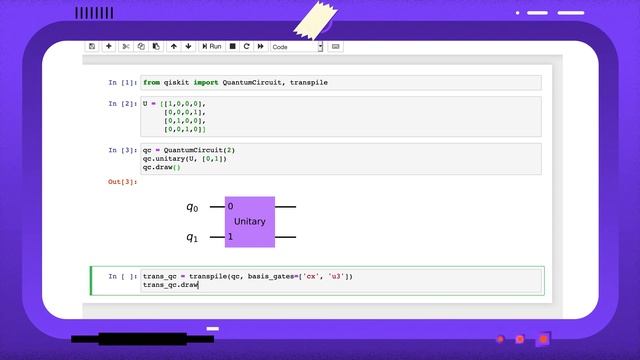The width and height of the screenshot is (640, 360).
Task: Click into the U matrix definition cell
Action: [x=341, y=116]
